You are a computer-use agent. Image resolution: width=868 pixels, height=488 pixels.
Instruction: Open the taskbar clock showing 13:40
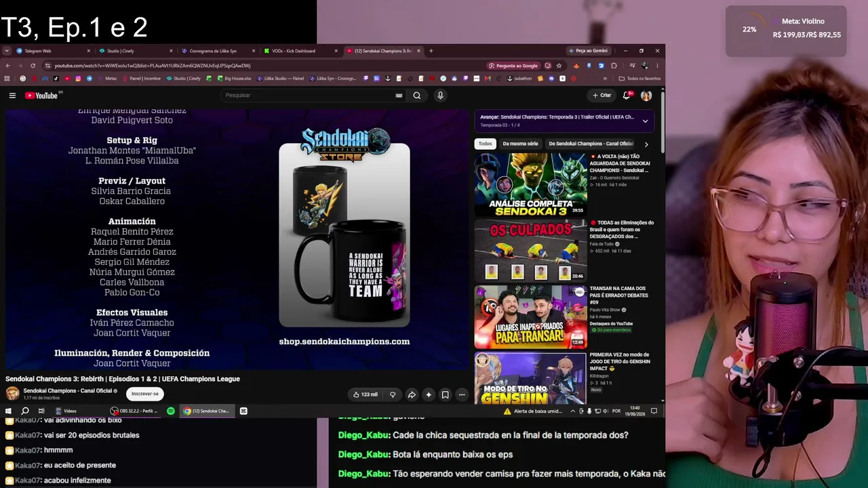click(x=635, y=411)
